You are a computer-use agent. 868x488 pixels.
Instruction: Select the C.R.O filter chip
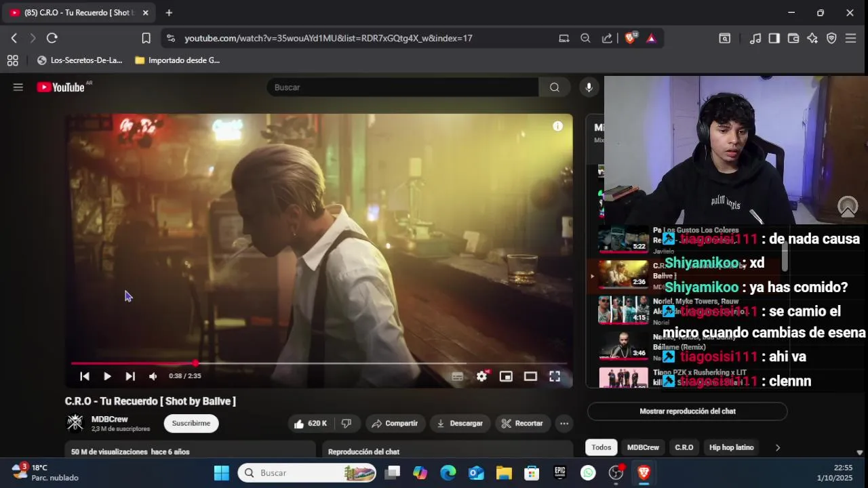[684, 447]
